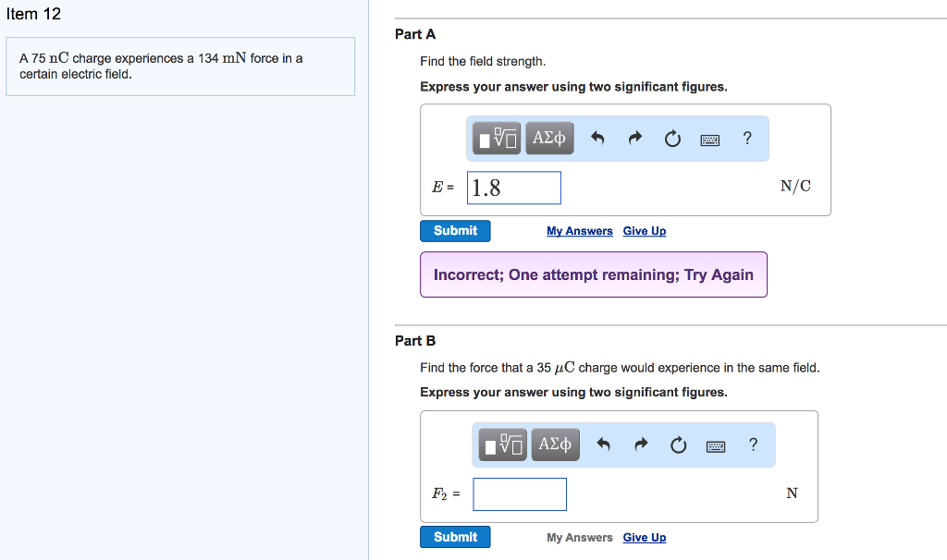The width and height of the screenshot is (947, 560).
Task: Open Part A Greek symbols palette
Action: tap(549, 139)
